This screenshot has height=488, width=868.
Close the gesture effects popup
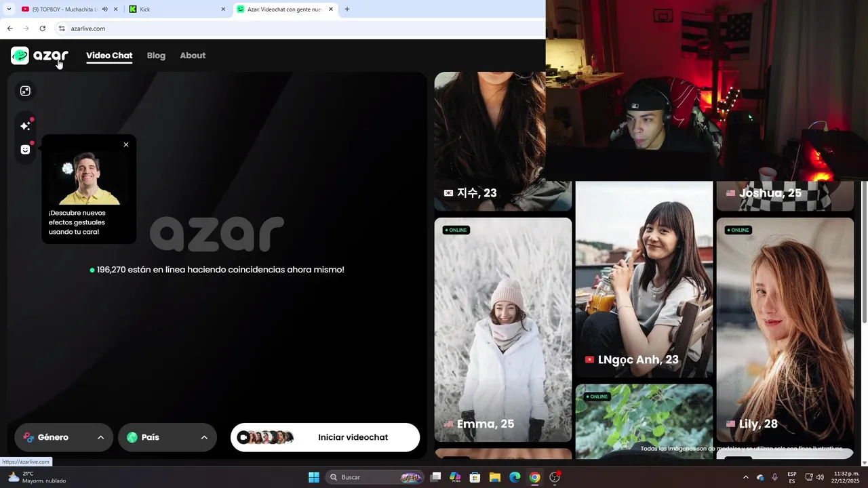pyautogui.click(x=126, y=144)
